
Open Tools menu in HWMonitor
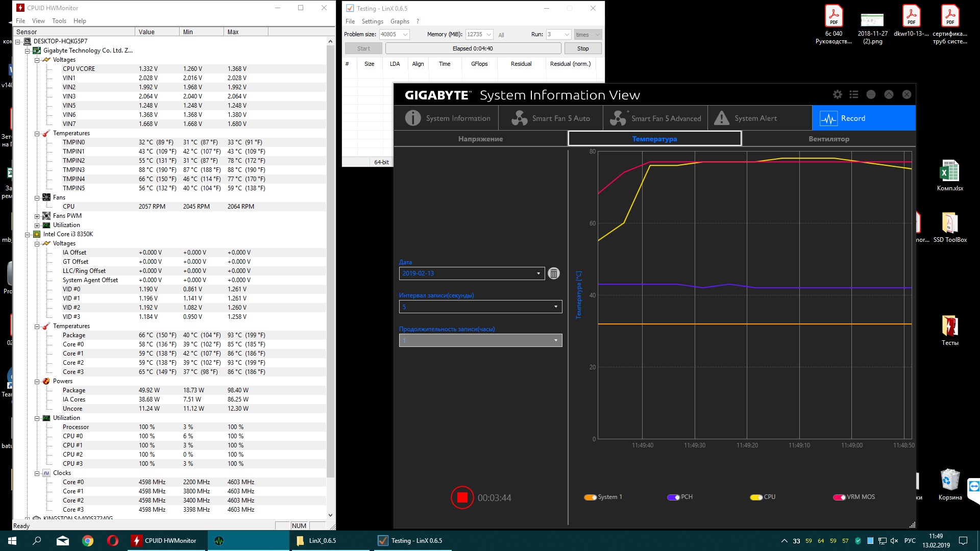tap(59, 21)
